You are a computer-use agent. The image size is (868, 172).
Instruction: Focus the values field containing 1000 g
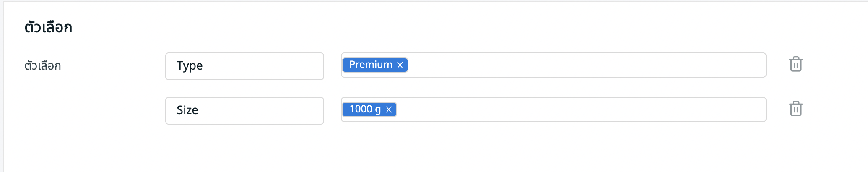coord(587,109)
